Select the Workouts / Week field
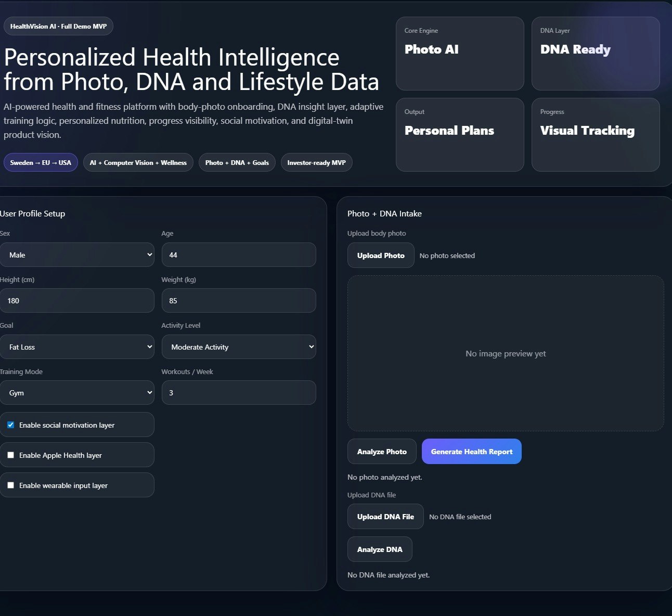Screen dimensions: 672x616 (238, 392)
